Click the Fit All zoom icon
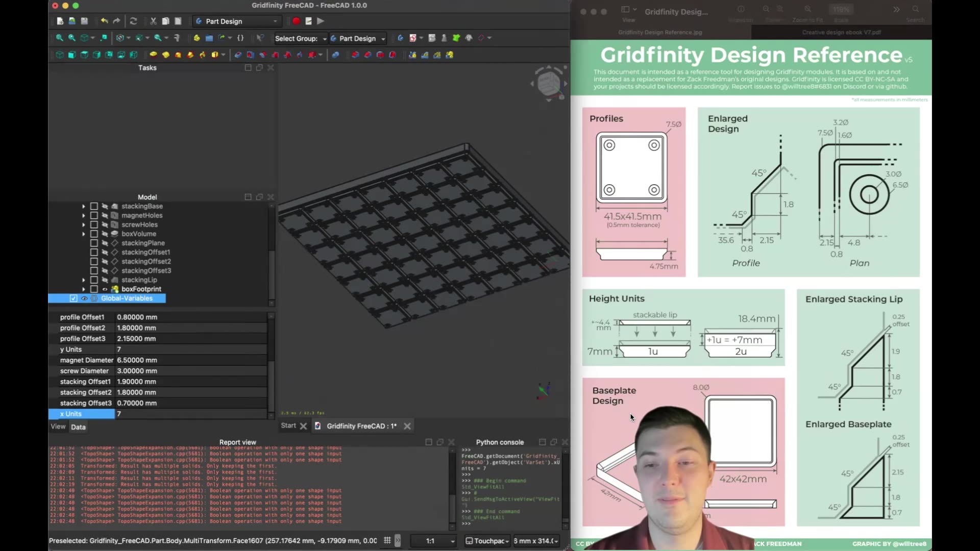This screenshot has width=980, height=551. pos(60,38)
